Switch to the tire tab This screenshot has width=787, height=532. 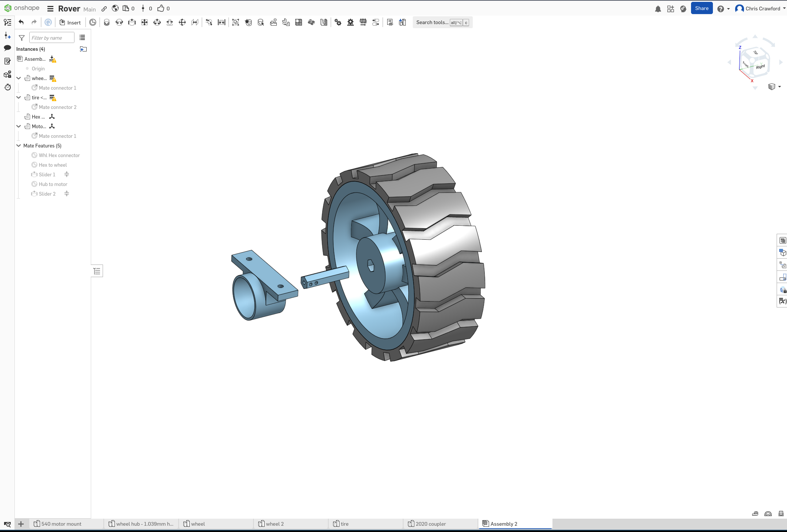point(344,524)
